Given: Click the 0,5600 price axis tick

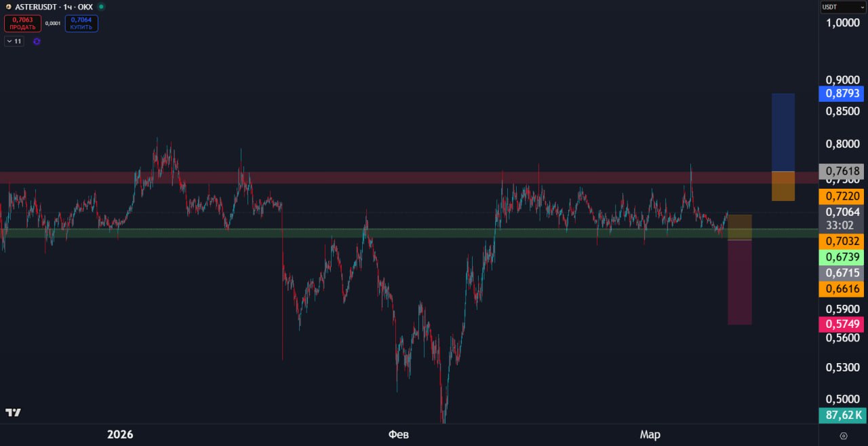Looking at the screenshot, I should click(x=842, y=337).
